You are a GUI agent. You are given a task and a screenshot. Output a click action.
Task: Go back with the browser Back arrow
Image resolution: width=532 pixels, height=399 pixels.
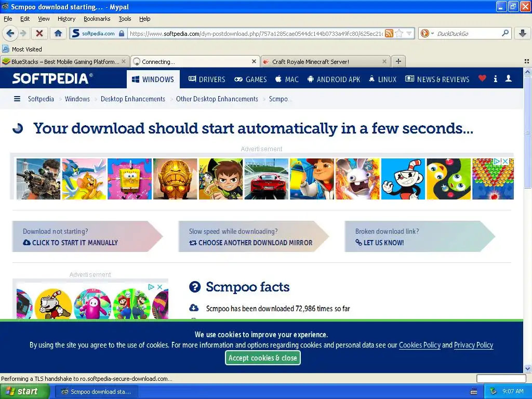pos(10,33)
